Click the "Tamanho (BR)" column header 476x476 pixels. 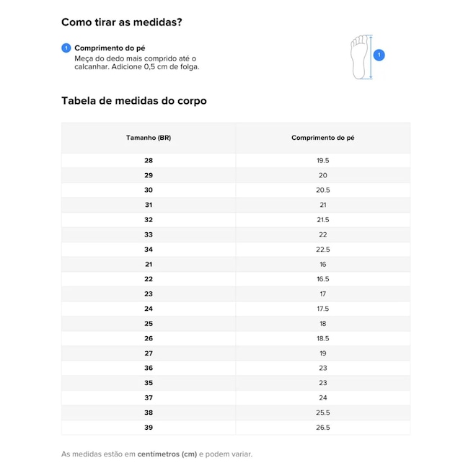(x=149, y=137)
